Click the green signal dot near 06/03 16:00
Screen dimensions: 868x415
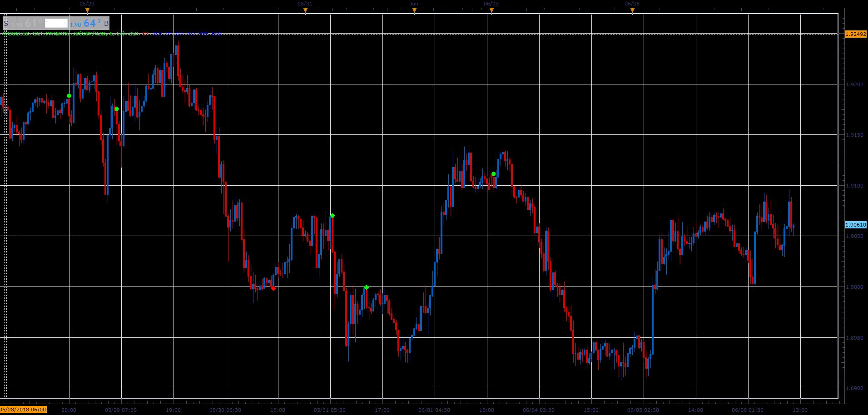[x=494, y=174]
